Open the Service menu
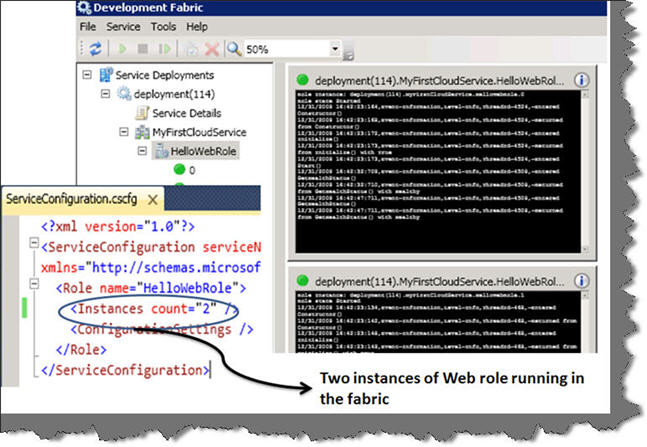Image resolution: width=647 pixels, height=447 pixels. click(x=123, y=27)
